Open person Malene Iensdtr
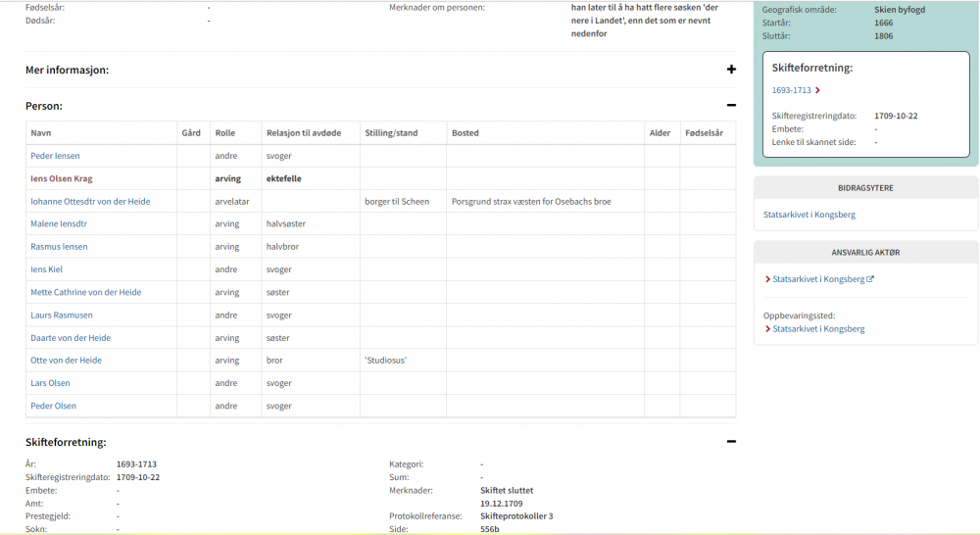This screenshot has height=535, width=980. pyautogui.click(x=59, y=223)
